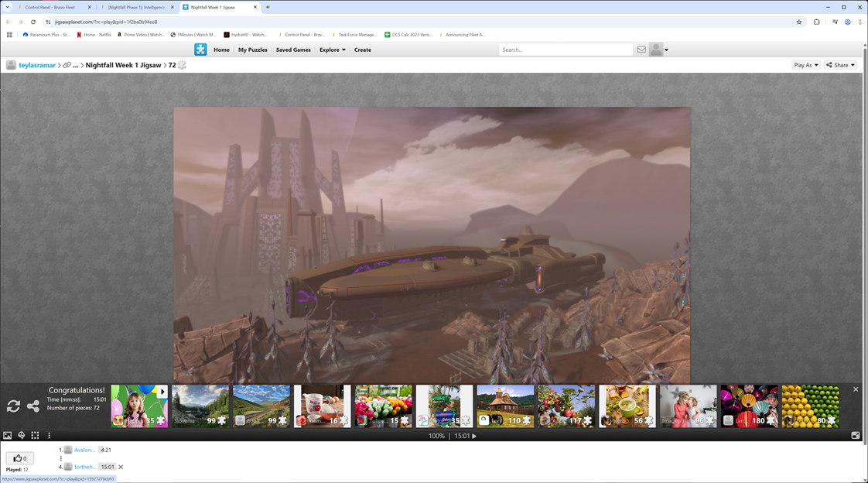Expand hidden leaderboard rows with vertical ellipsis
Image resolution: width=868 pixels, height=483 pixels.
tap(61, 459)
